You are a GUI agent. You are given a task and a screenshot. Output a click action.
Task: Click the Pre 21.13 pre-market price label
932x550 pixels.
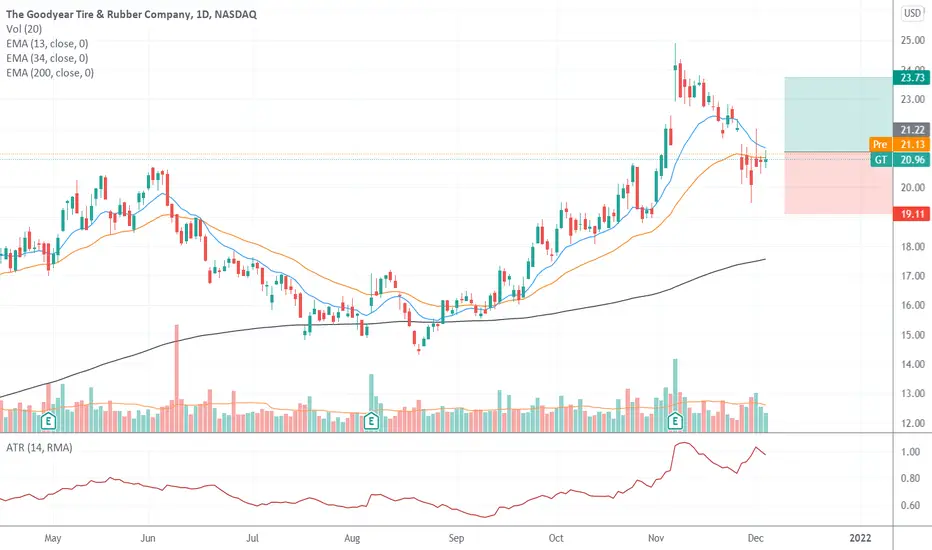point(899,144)
